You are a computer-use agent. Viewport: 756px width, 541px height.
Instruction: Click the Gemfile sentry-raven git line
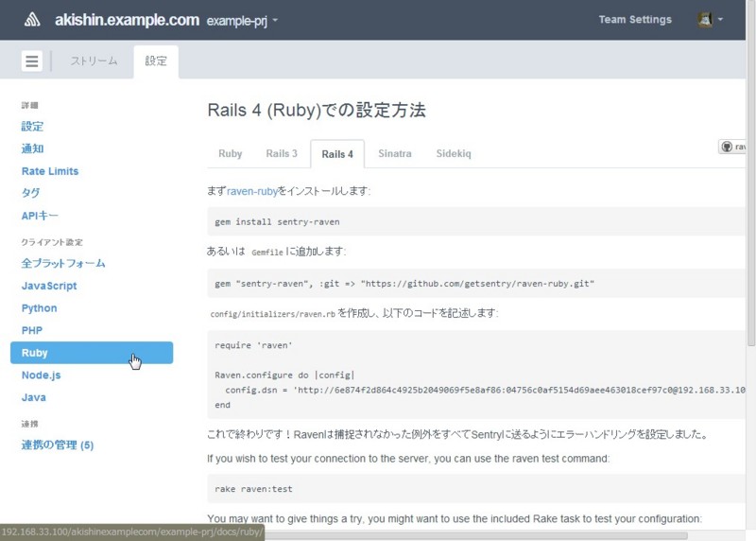coord(404,284)
